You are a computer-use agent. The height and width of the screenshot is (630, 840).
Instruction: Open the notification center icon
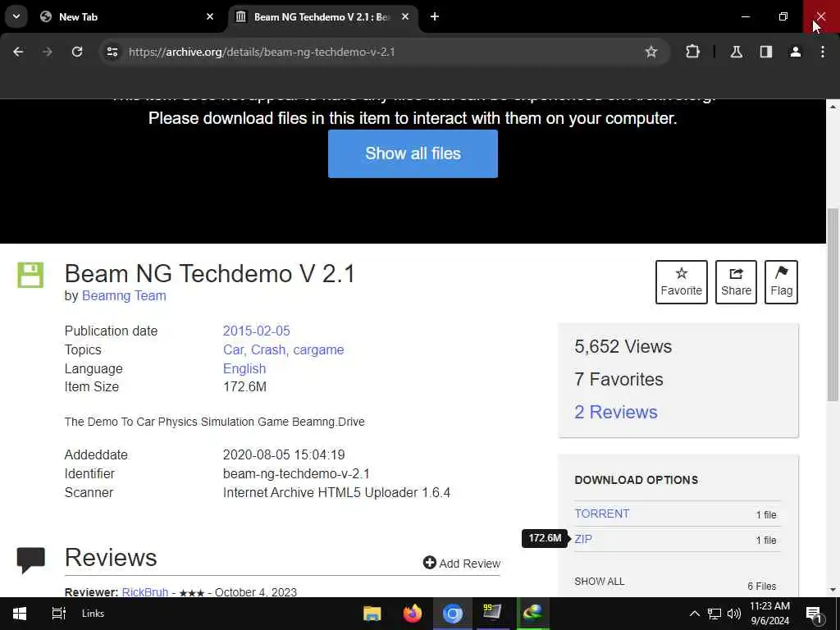(814, 614)
